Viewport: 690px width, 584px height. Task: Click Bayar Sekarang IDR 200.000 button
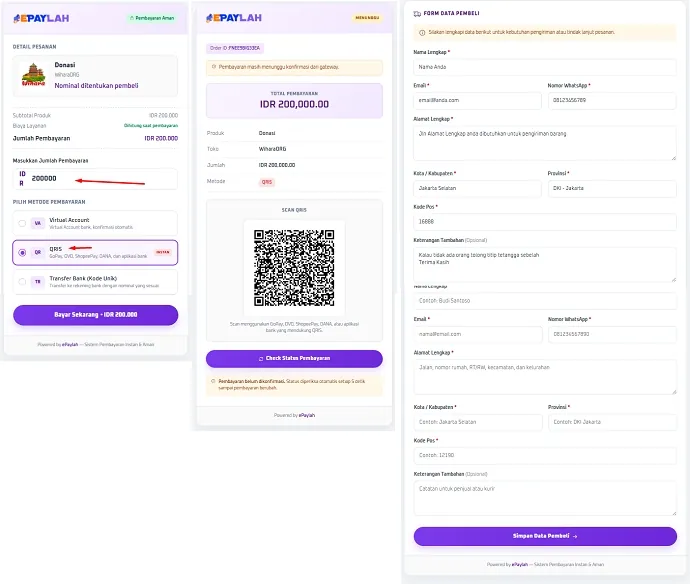[95, 315]
